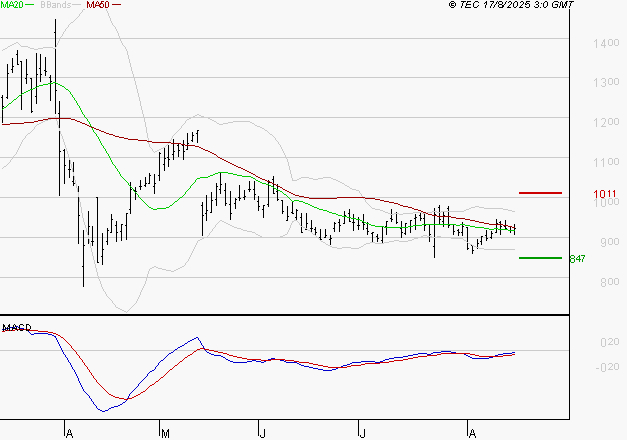627x440 pixels.
Task: Click the M month marker on time axis
Action: point(164,434)
